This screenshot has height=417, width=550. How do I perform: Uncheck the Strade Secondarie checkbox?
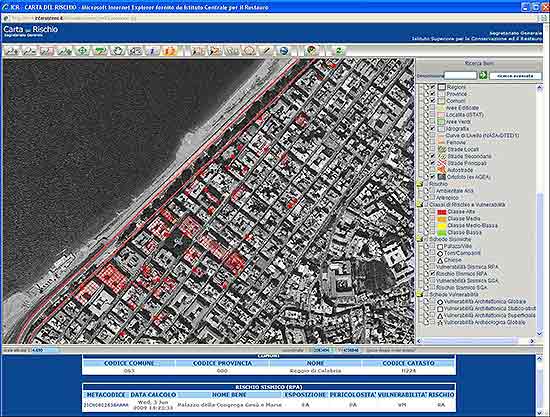(x=432, y=156)
